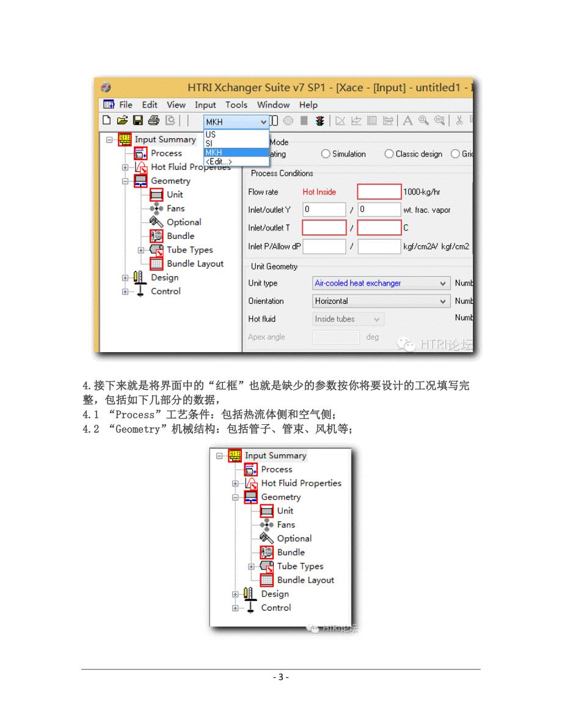Open the File menu
This screenshot has width=562, height=728.
[126, 105]
